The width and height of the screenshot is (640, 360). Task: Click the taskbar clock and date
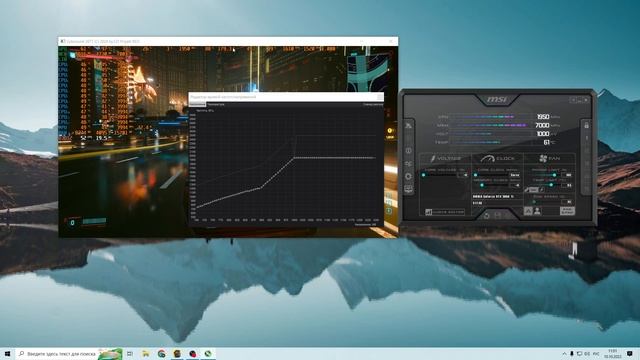click(612, 353)
